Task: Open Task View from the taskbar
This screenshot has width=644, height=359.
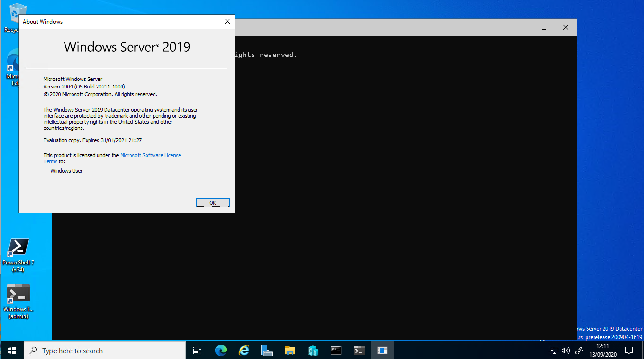Action: coord(197,351)
